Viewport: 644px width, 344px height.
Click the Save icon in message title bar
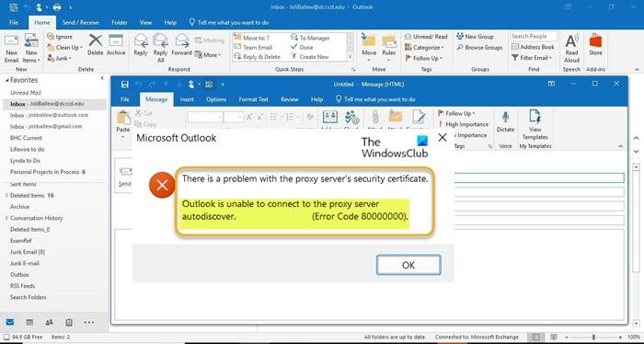[125, 85]
